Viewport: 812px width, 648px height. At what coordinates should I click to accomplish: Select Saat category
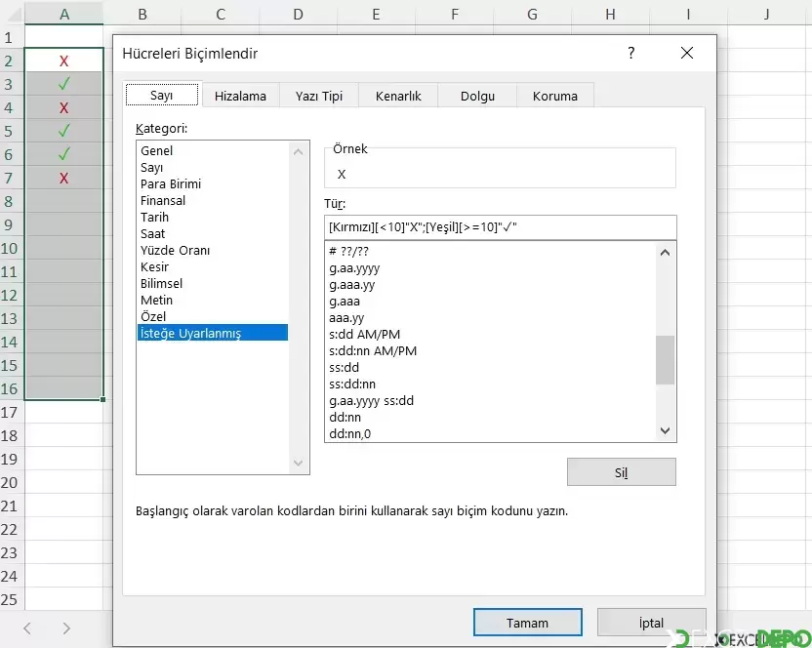tap(213, 233)
